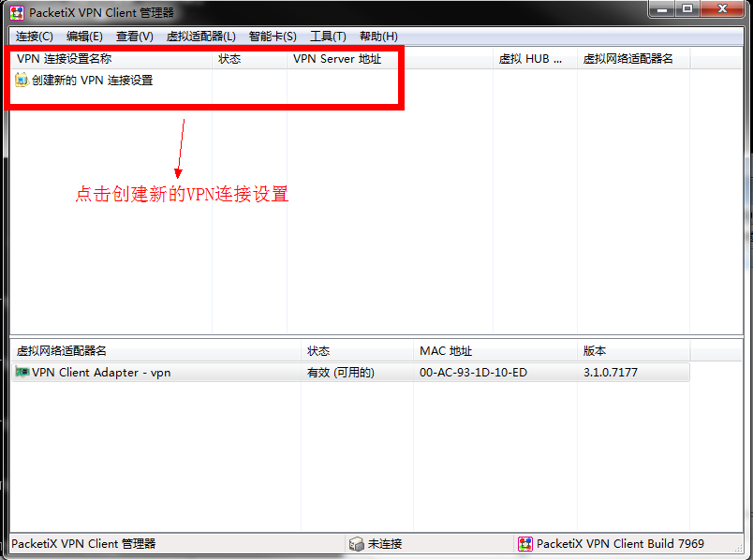This screenshot has width=753, height=560.
Task: Sort by VPN Server 地址 column header
Action: point(337,59)
